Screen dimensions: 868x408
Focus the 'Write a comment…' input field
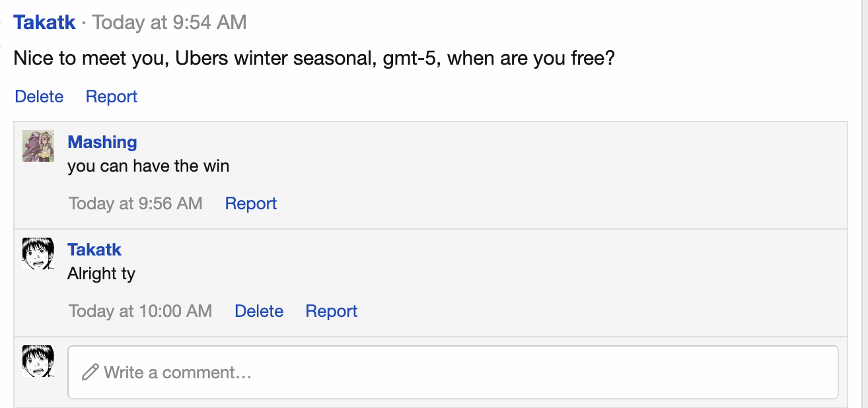click(x=453, y=372)
